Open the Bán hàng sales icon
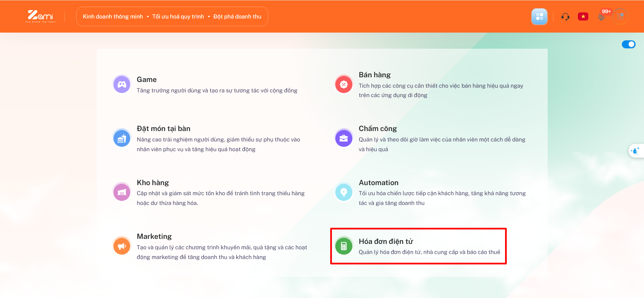 pyautogui.click(x=344, y=84)
